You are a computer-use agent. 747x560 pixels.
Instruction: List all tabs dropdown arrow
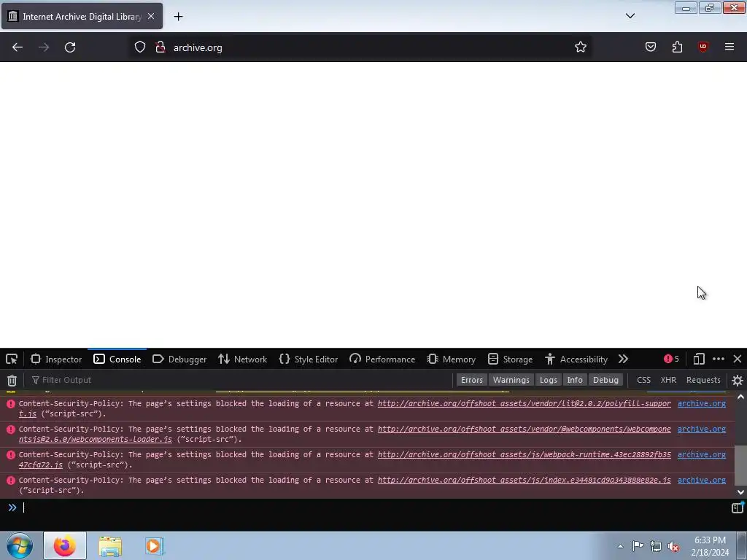tap(630, 16)
